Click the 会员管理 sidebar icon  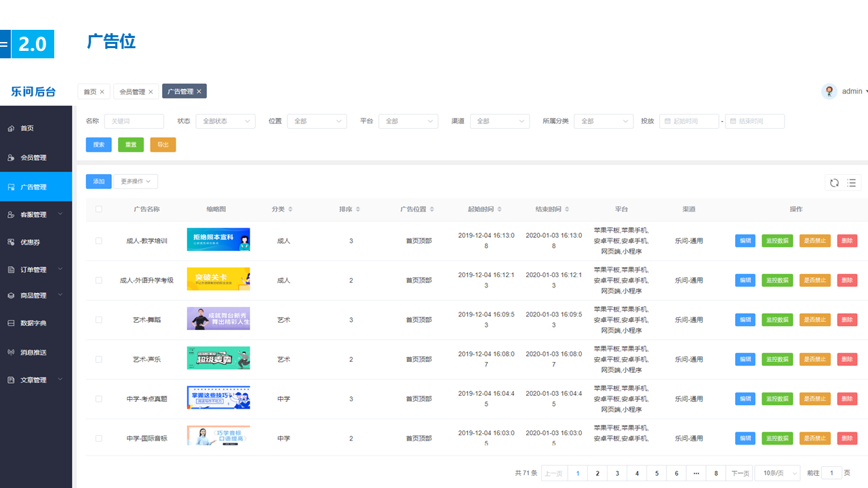point(11,157)
